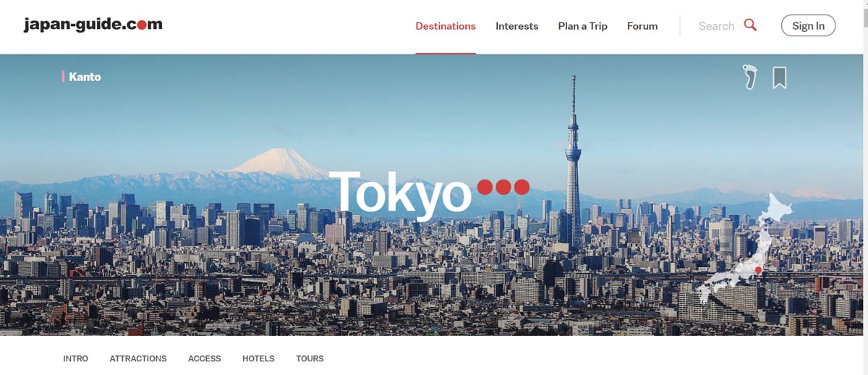Switch to the INTRO tab
The image size is (868, 375).
[76, 358]
